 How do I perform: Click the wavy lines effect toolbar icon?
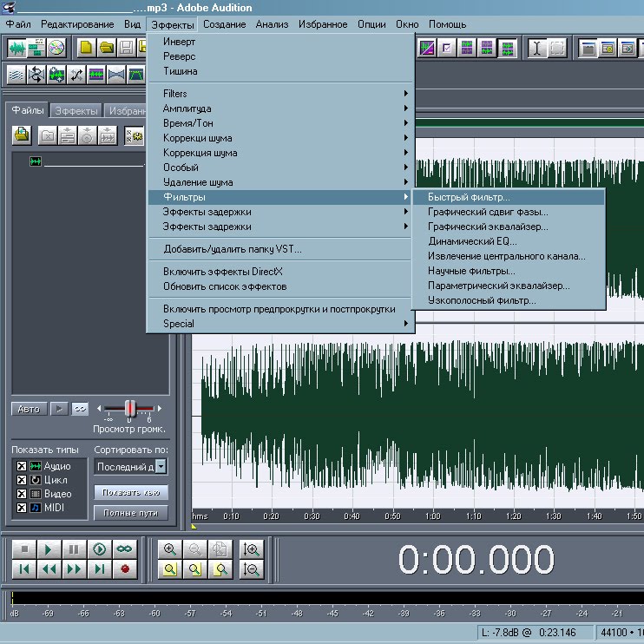tap(16, 76)
